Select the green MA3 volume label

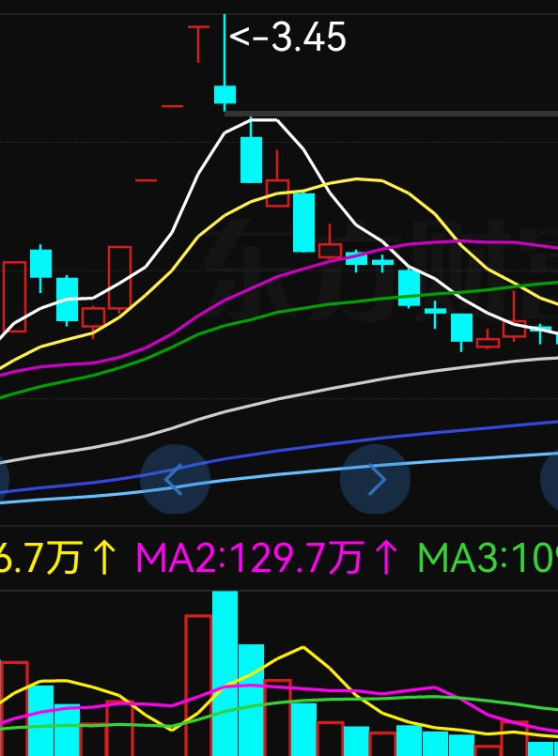click(488, 559)
